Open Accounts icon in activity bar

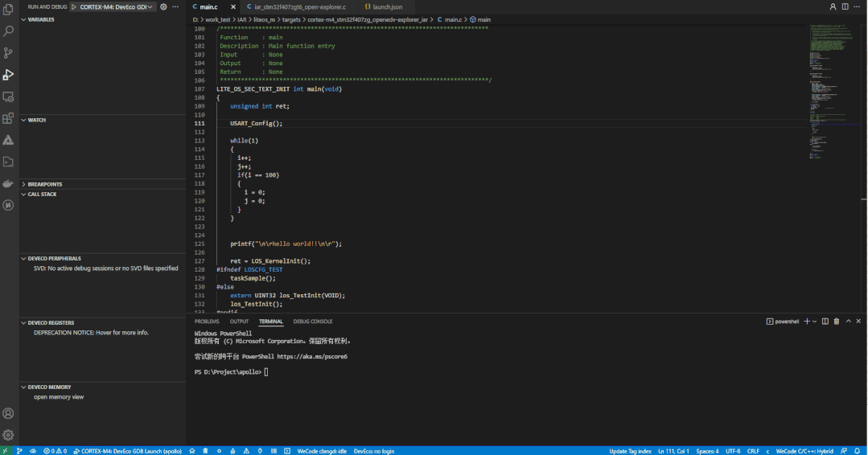[x=8, y=413]
